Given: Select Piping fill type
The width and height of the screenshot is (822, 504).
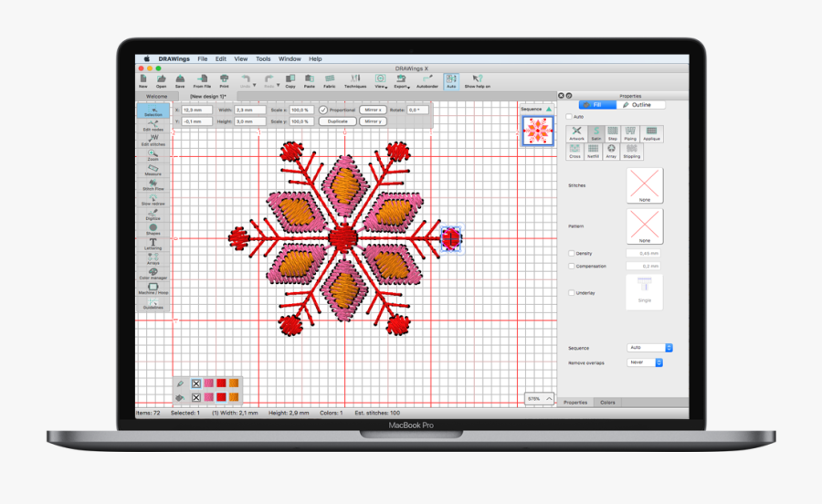Looking at the screenshot, I should coord(630,133).
